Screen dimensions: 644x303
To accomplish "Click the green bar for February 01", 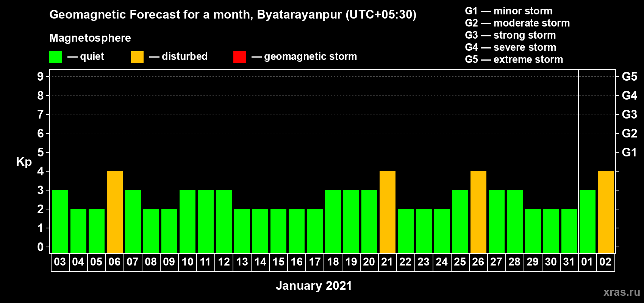I will (x=588, y=222).
